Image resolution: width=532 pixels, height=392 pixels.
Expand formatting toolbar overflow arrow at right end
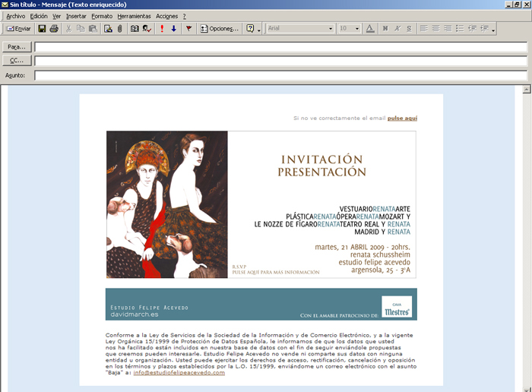493,30
